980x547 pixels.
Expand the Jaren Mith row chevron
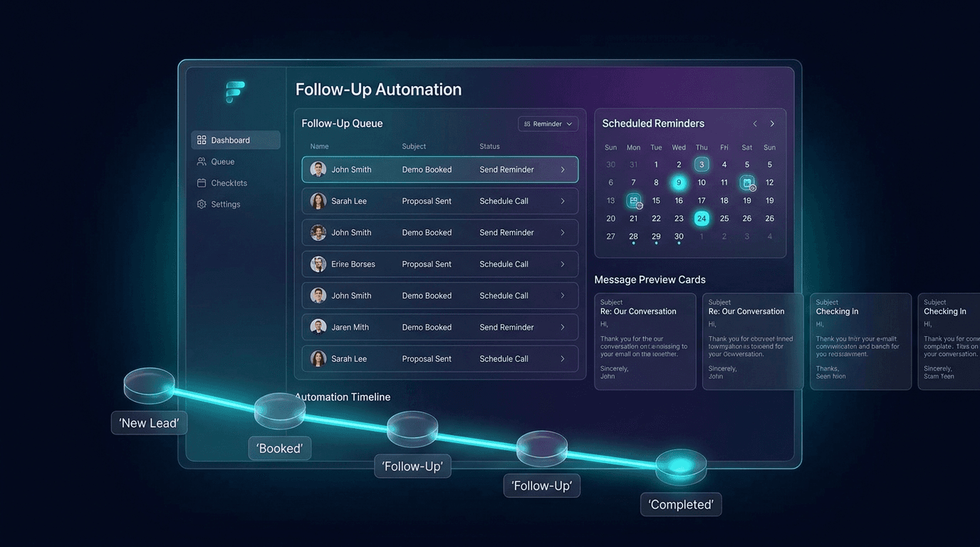563,327
